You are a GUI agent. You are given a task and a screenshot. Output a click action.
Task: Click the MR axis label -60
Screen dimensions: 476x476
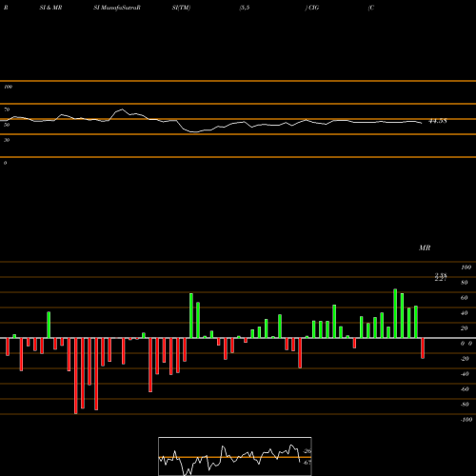tap(465, 389)
